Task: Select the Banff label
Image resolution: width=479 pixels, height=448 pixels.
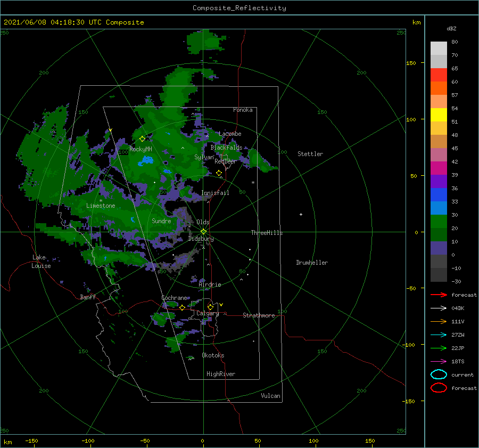Action: tap(88, 297)
